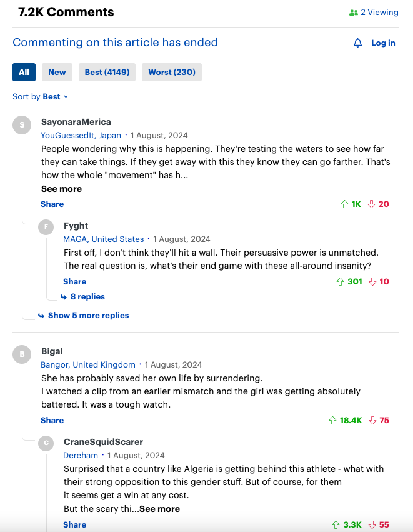Image resolution: width=413 pixels, height=532 pixels.
Task: Select the All comments tab
Action: click(24, 73)
